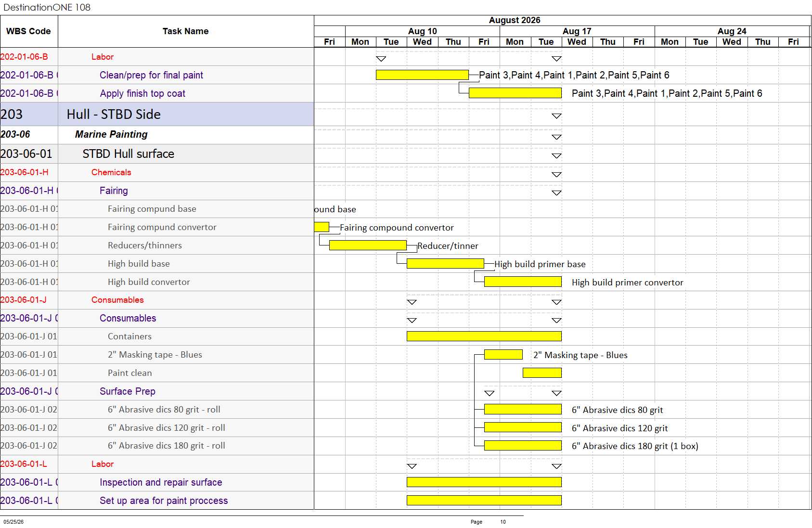Select the Marine Painting task name

coord(111,134)
